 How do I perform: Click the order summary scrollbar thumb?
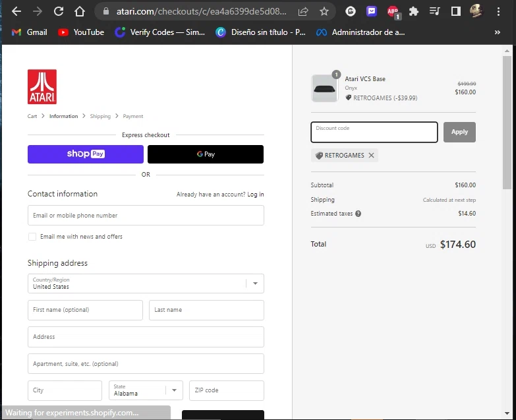(x=507, y=123)
